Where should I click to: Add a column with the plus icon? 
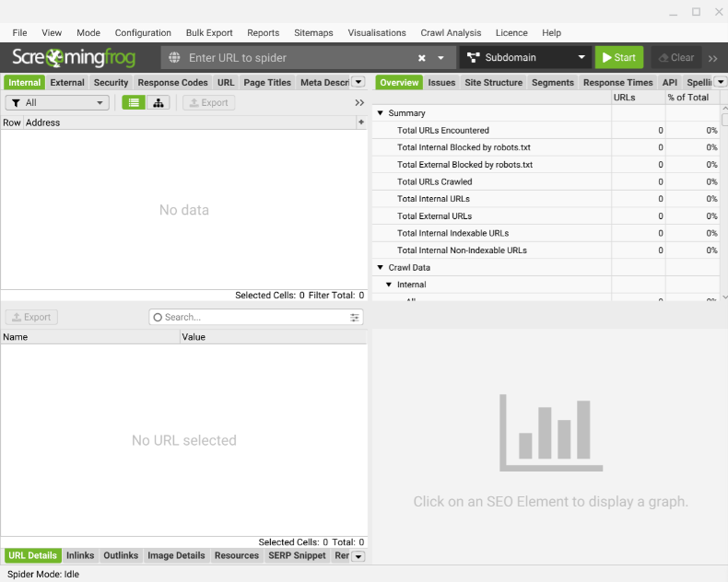click(x=361, y=122)
